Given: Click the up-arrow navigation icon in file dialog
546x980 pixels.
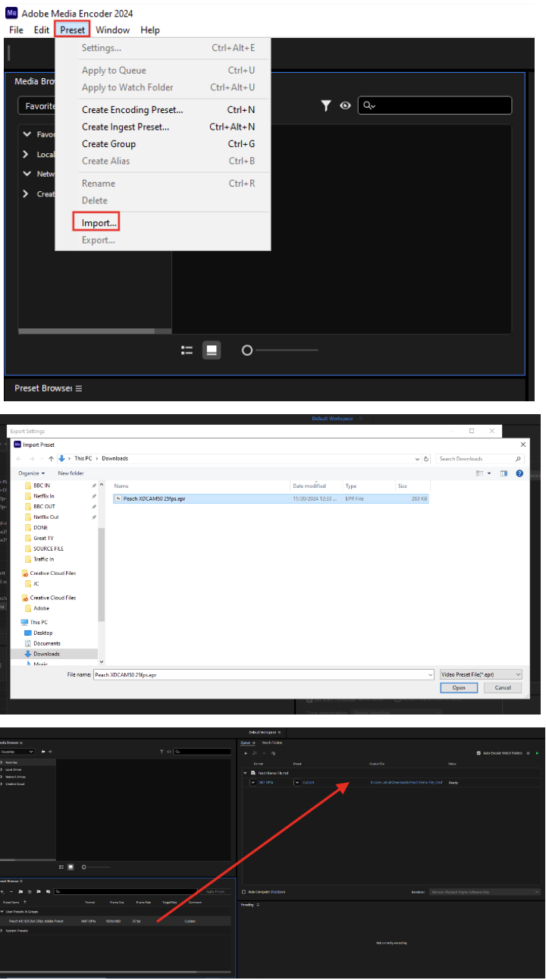Looking at the screenshot, I should (51, 459).
